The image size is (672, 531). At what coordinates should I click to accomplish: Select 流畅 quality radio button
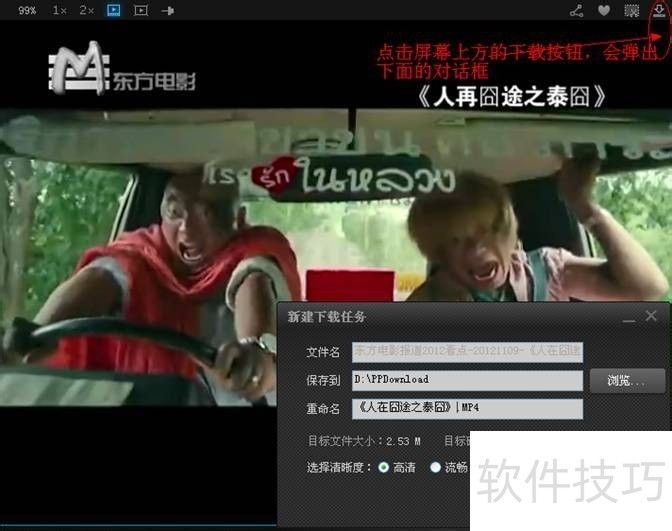pos(435,467)
